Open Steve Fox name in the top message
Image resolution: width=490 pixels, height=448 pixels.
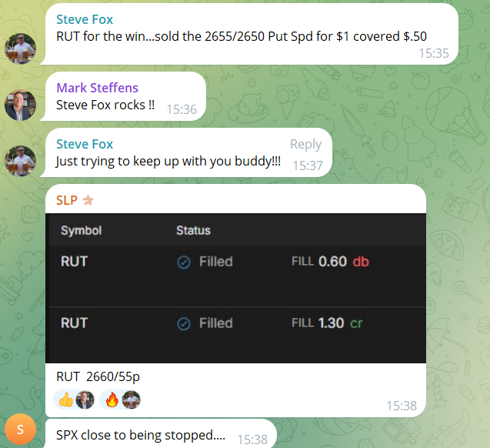(x=85, y=19)
